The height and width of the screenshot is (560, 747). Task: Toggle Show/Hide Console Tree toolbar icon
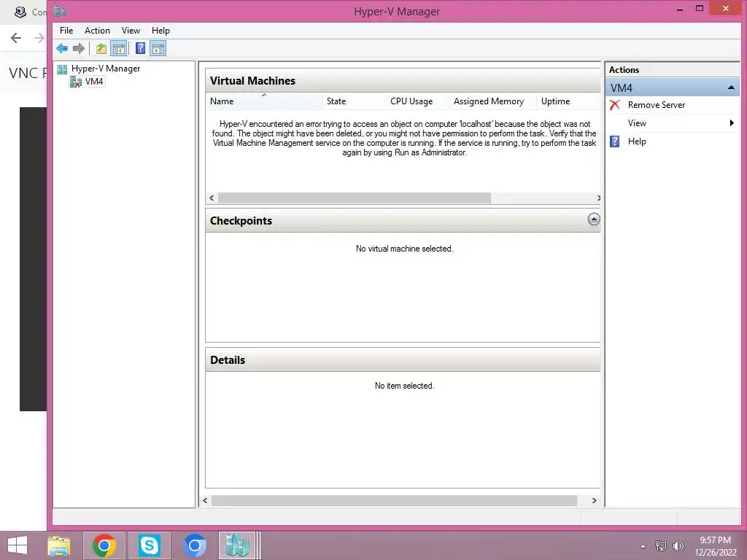pyautogui.click(x=119, y=48)
